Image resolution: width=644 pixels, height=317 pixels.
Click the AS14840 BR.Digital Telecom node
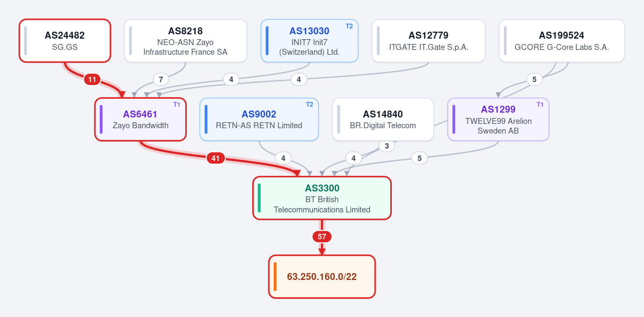point(383,120)
